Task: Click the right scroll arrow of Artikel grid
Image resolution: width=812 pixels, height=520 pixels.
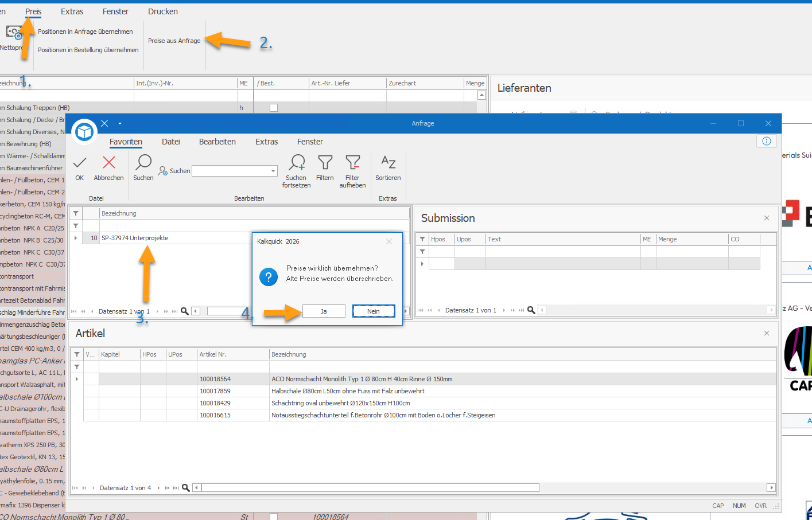Action: tap(771, 488)
